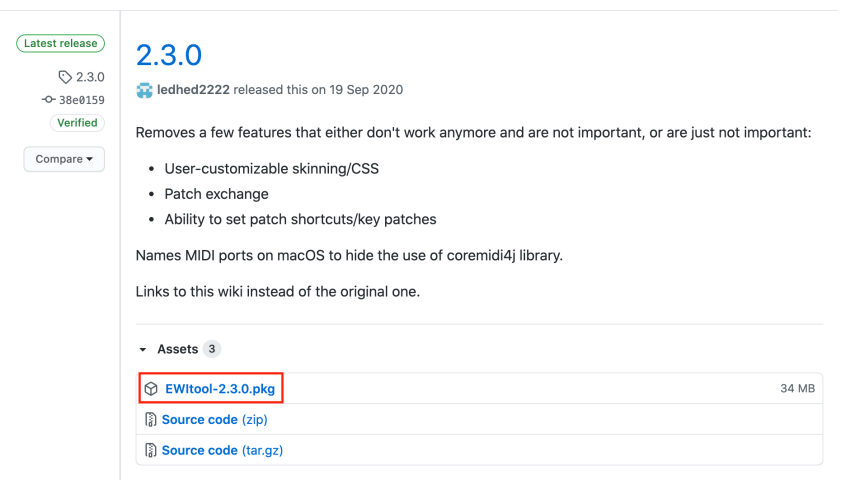Image resolution: width=845 pixels, height=480 pixels.
Task: Collapse the Assets section triangle
Action: coord(143,350)
